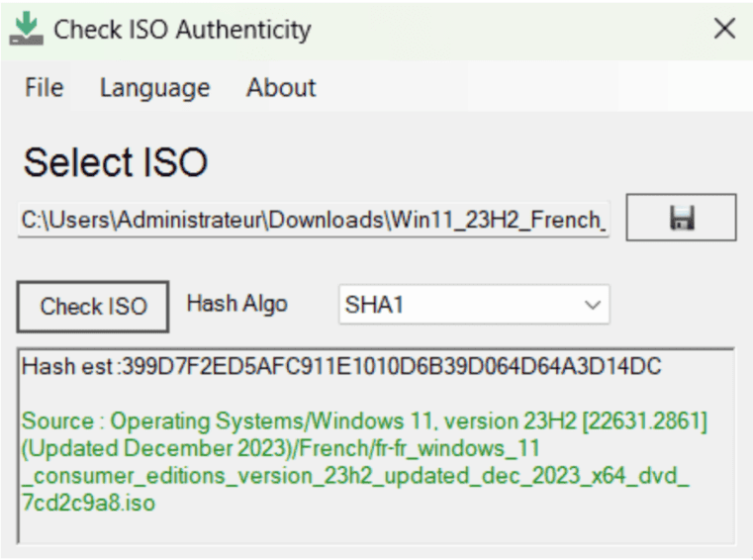Click the Hash est result line
Screen dimensions: 753x560
341,366
